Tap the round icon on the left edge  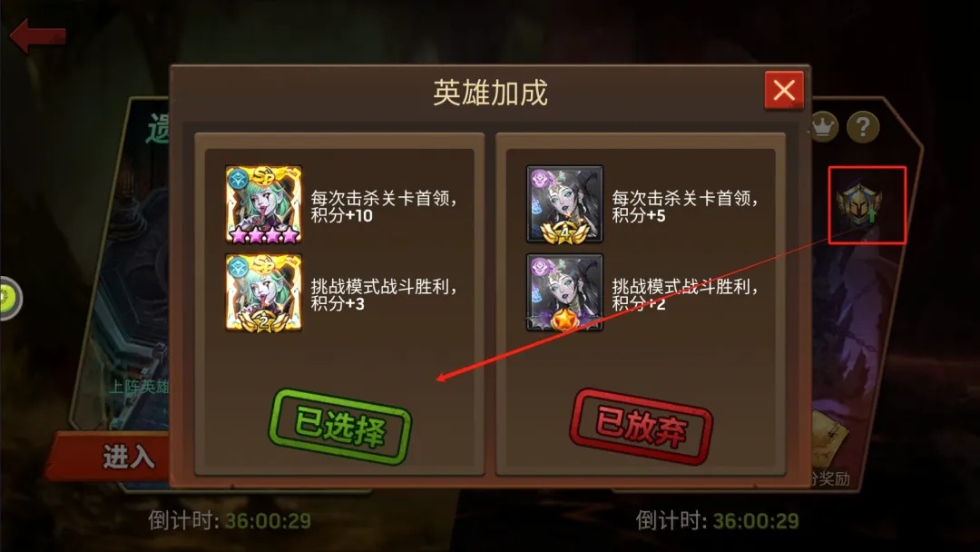click(9, 299)
